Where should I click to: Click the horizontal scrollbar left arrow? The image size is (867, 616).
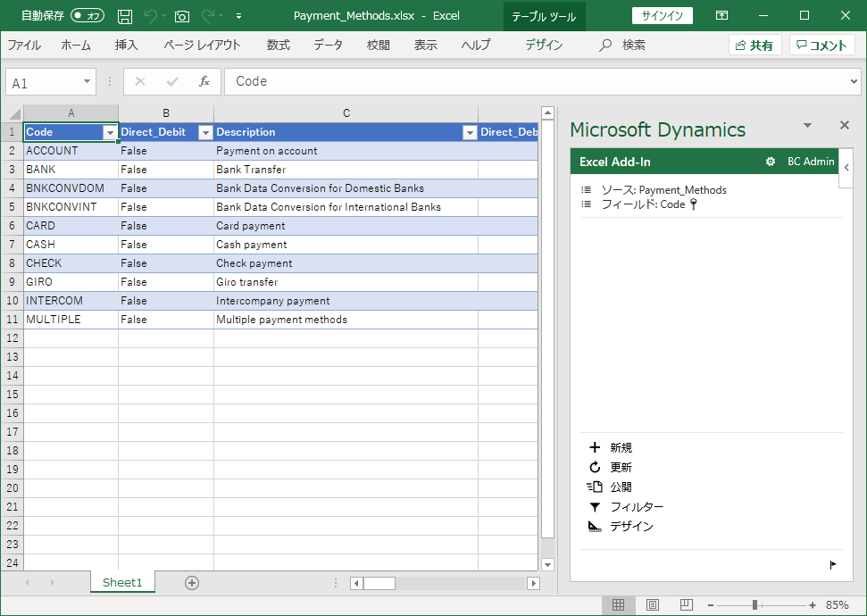tap(356, 583)
